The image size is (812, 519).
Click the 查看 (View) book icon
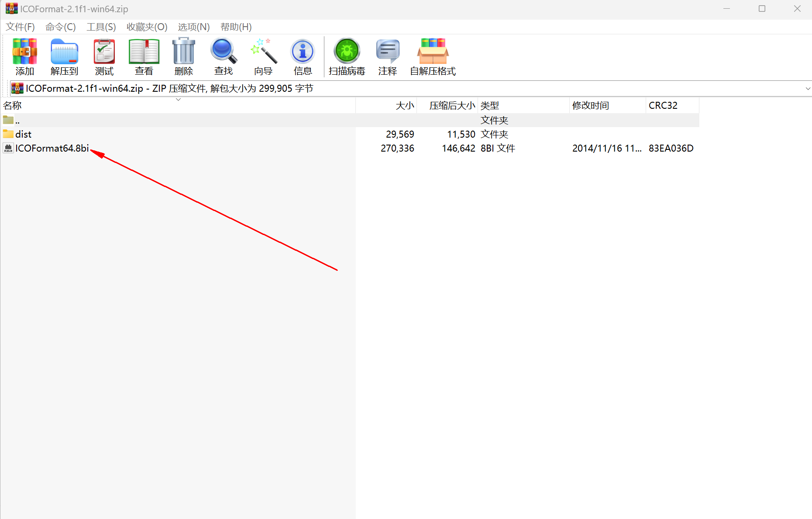(x=144, y=52)
